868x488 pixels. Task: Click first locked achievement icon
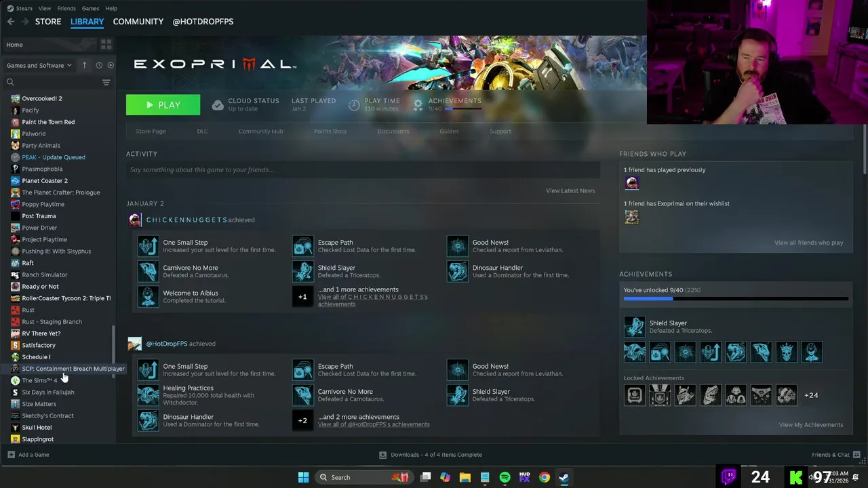tap(635, 394)
